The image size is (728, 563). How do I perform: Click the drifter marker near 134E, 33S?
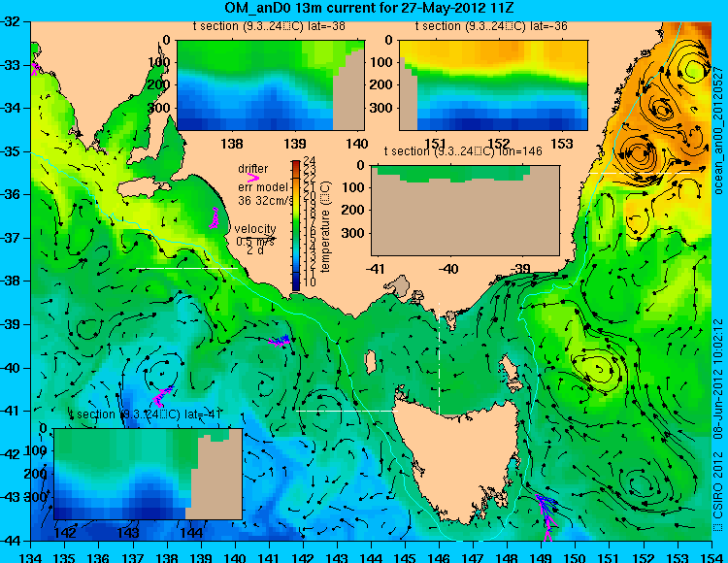coord(34,68)
